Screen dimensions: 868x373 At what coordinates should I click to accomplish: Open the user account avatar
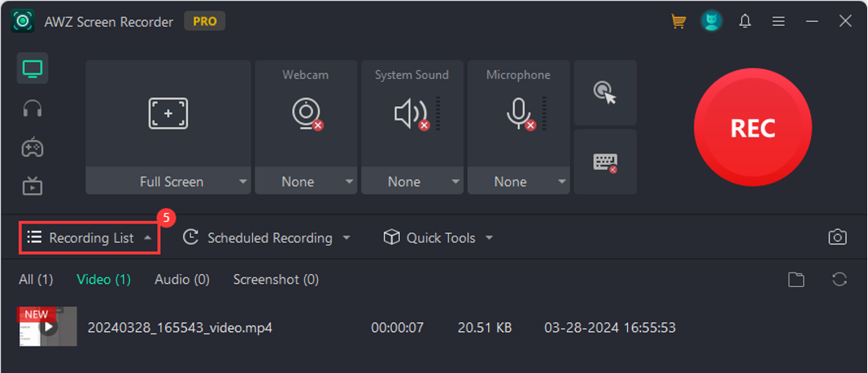711,22
